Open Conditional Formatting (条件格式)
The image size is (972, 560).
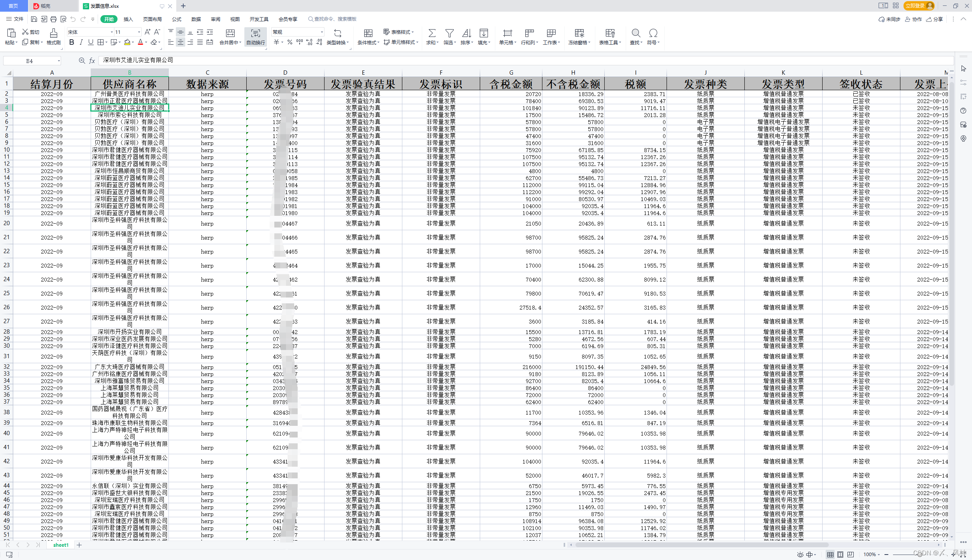click(x=368, y=37)
